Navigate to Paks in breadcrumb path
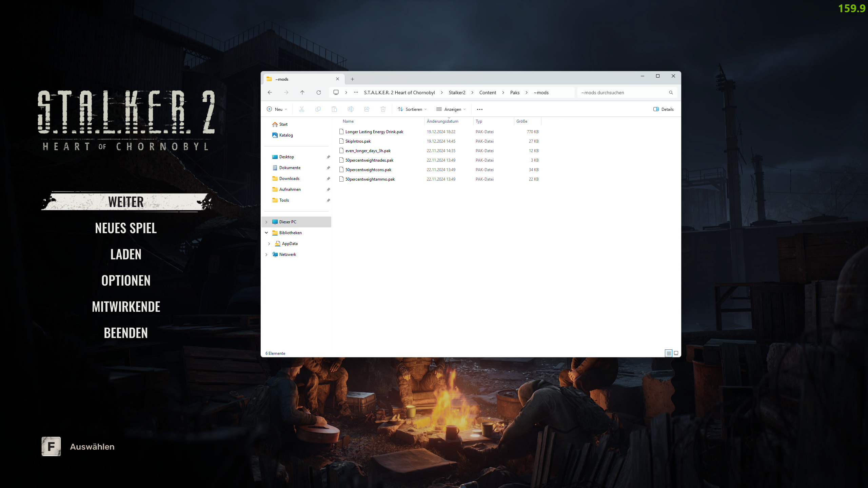The height and width of the screenshot is (488, 868). 514,93
